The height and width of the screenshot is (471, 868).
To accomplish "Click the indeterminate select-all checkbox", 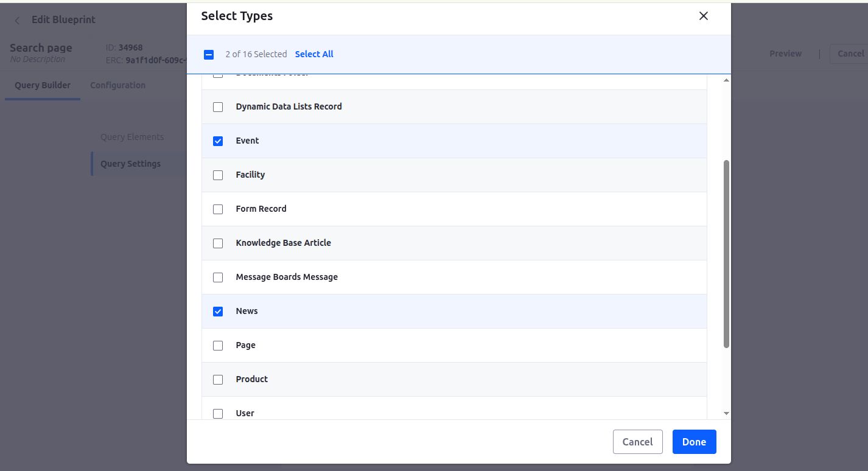I will [x=209, y=55].
